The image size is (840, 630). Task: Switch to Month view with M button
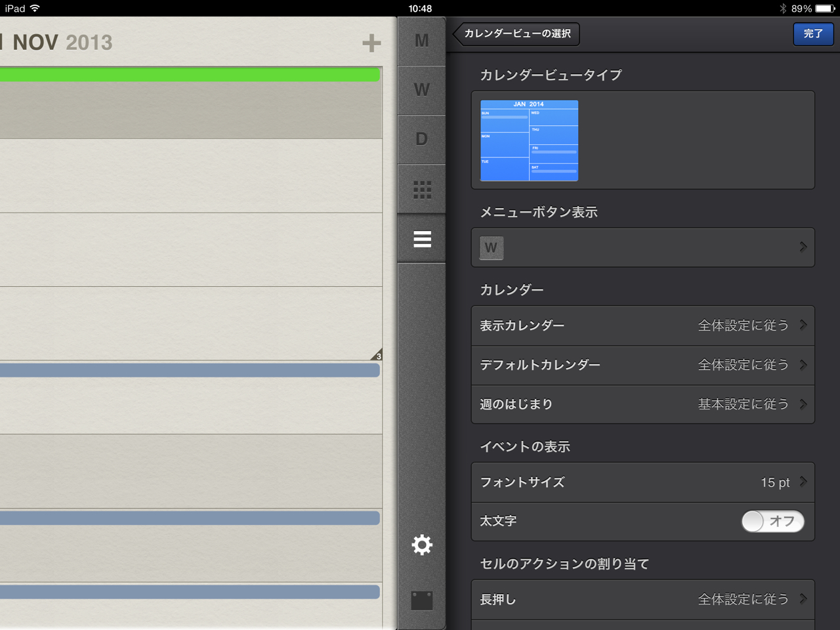(x=421, y=41)
